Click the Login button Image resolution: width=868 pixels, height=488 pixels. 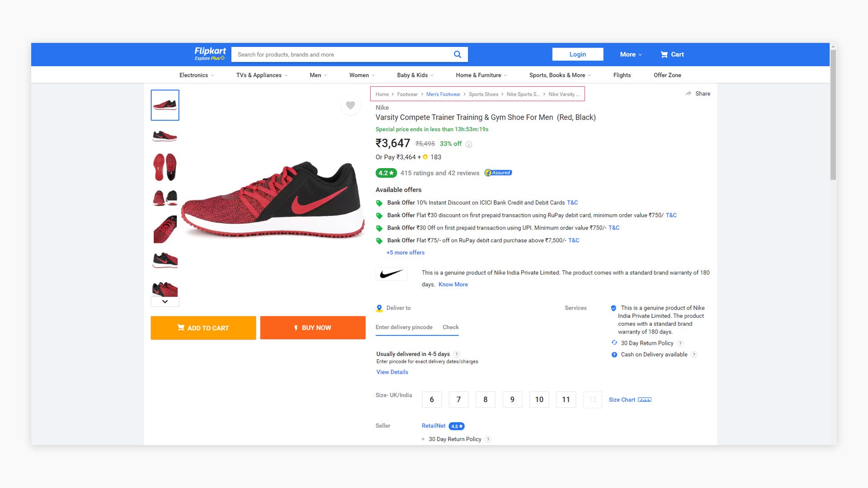578,54
